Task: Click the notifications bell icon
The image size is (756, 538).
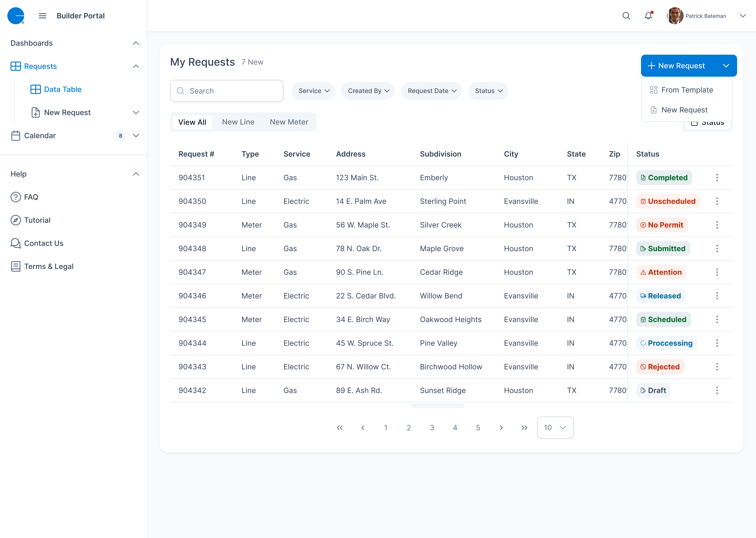Action: (x=648, y=16)
